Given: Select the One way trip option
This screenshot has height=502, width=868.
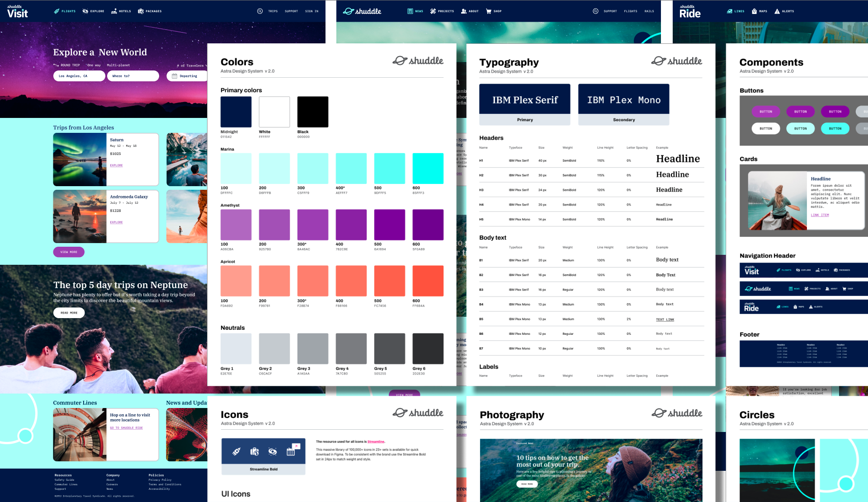Looking at the screenshot, I should [x=94, y=65].
